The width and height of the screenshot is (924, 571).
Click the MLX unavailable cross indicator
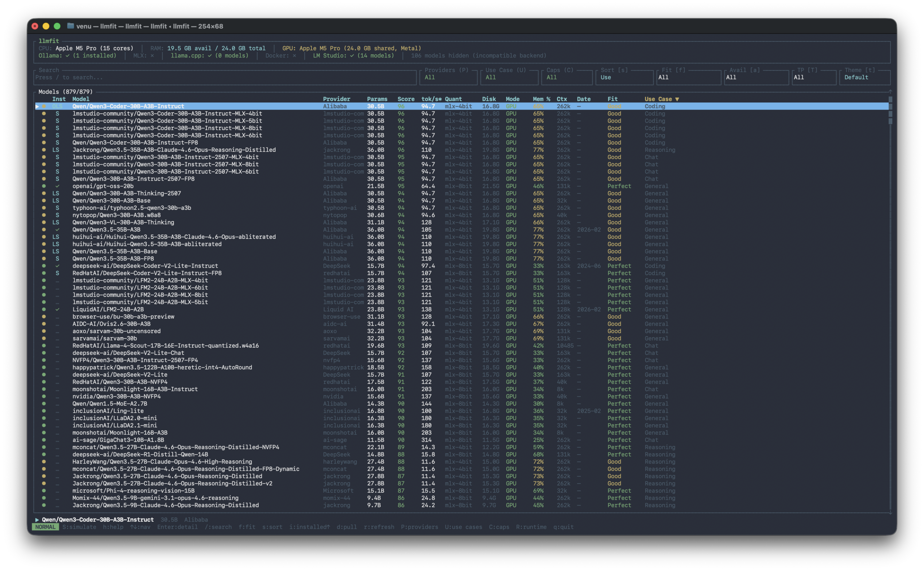pos(152,56)
